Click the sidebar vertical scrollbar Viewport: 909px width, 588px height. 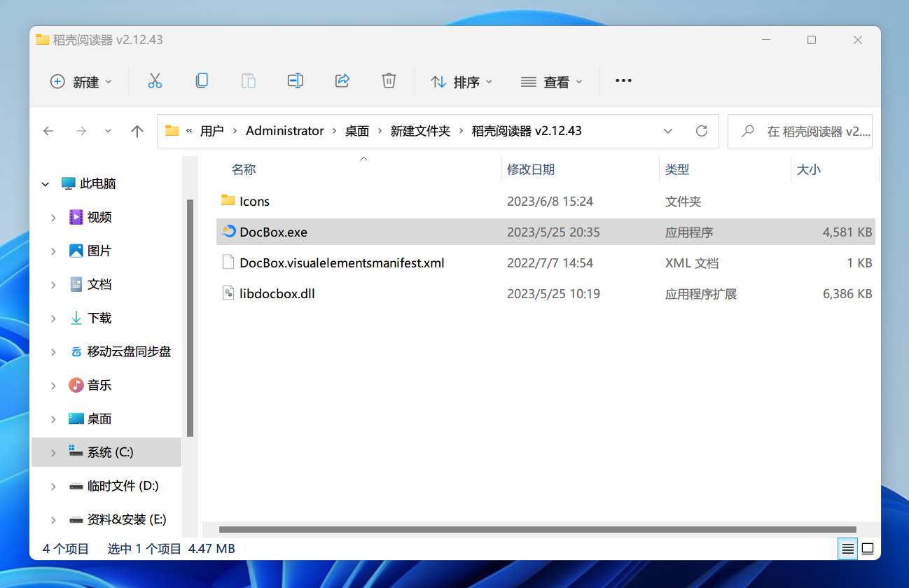click(x=190, y=318)
